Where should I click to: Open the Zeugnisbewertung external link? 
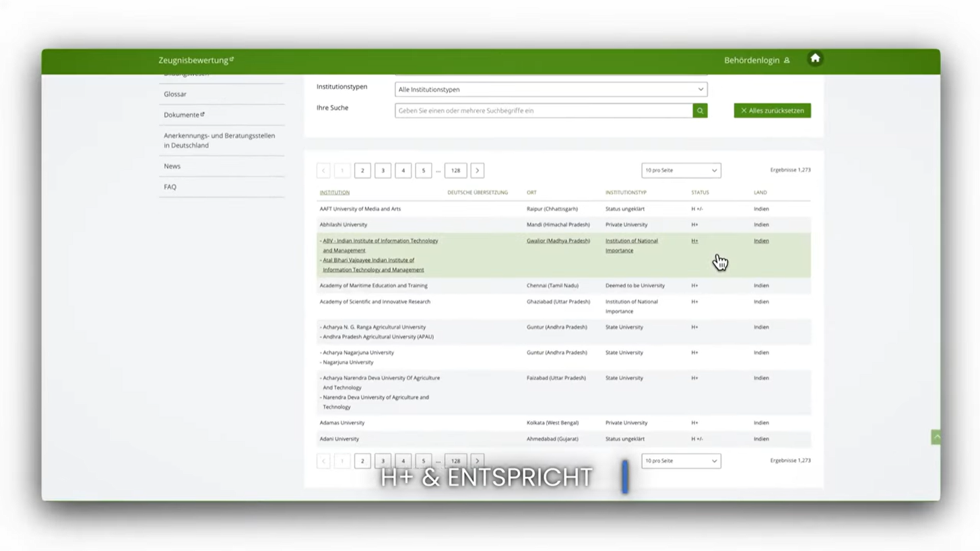[196, 60]
